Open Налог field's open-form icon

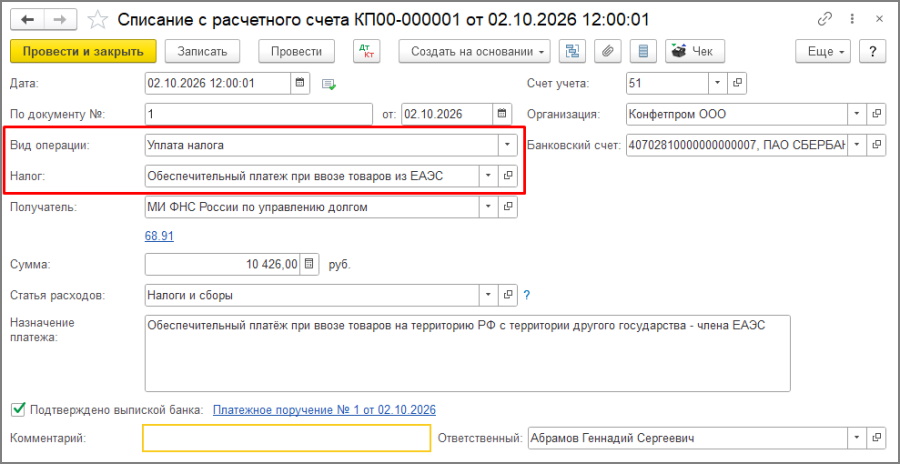pos(507,176)
